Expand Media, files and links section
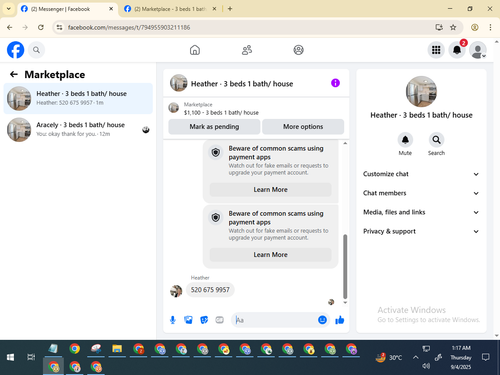500x375 pixels. pos(421,212)
